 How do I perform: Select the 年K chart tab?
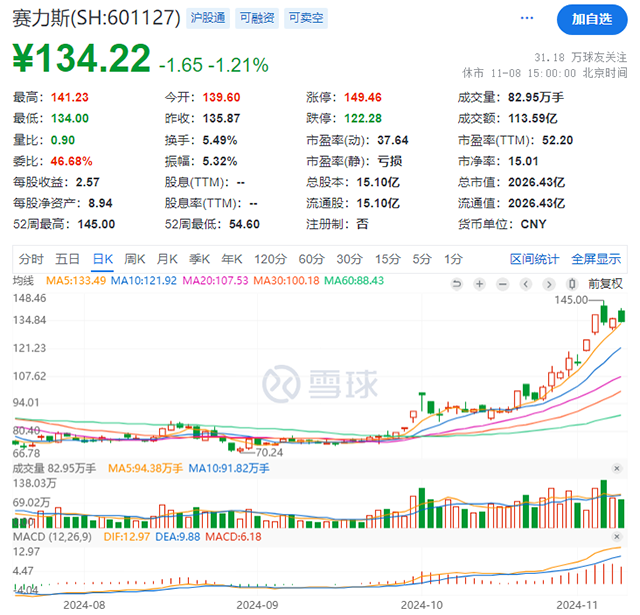click(x=231, y=259)
